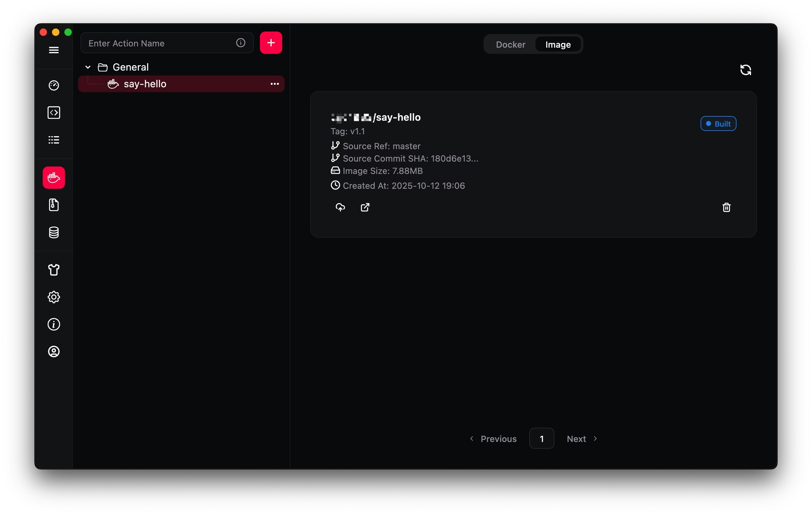Open the settings gear icon
The height and width of the screenshot is (515, 812).
click(54, 297)
